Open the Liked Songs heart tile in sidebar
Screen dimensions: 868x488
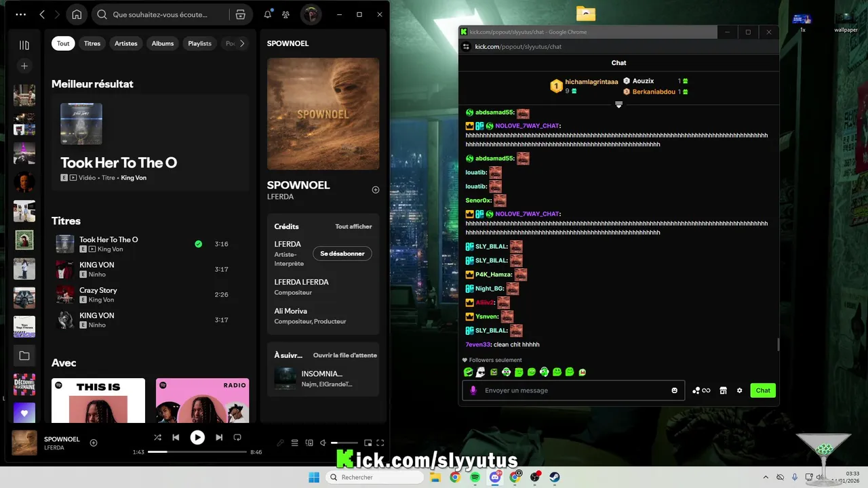pos(24,413)
